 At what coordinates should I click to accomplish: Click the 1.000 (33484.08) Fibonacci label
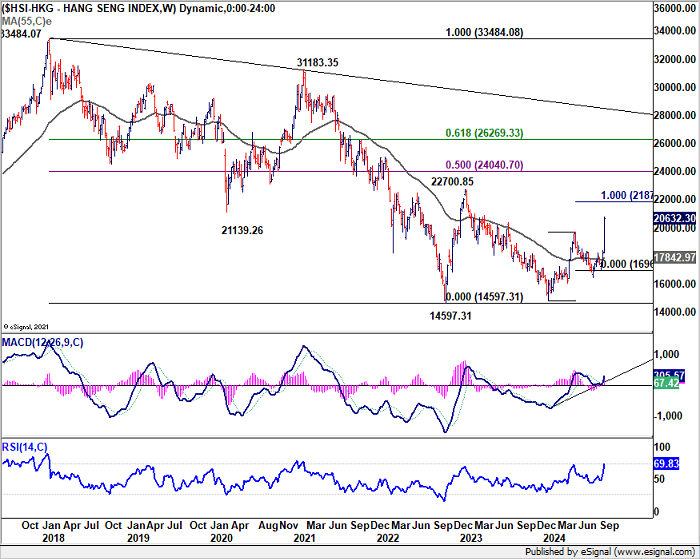[x=484, y=32]
